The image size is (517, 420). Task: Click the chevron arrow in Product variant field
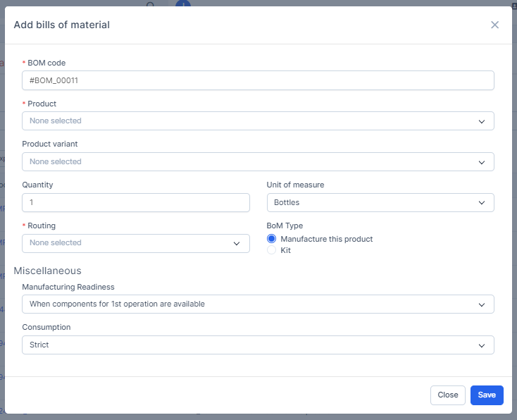pyautogui.click(x=482, y=162)
